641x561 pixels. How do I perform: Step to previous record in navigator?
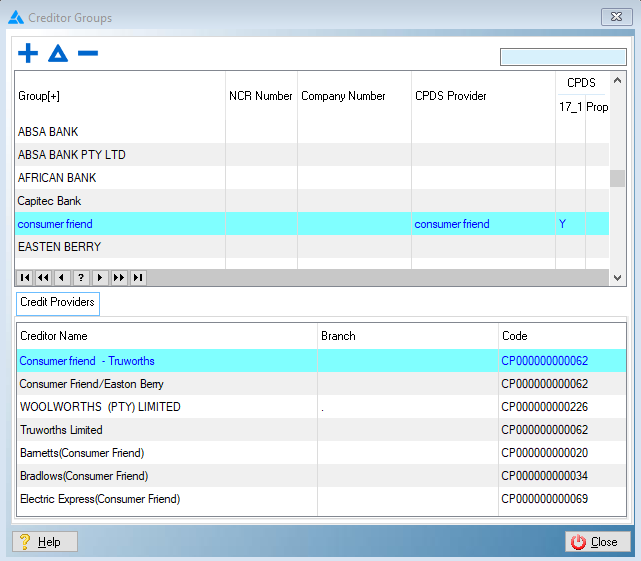(x=62, y=277)
